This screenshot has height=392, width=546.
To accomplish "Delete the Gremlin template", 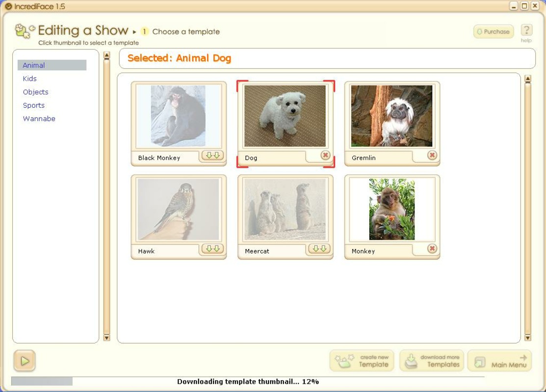I will [432, 155].
